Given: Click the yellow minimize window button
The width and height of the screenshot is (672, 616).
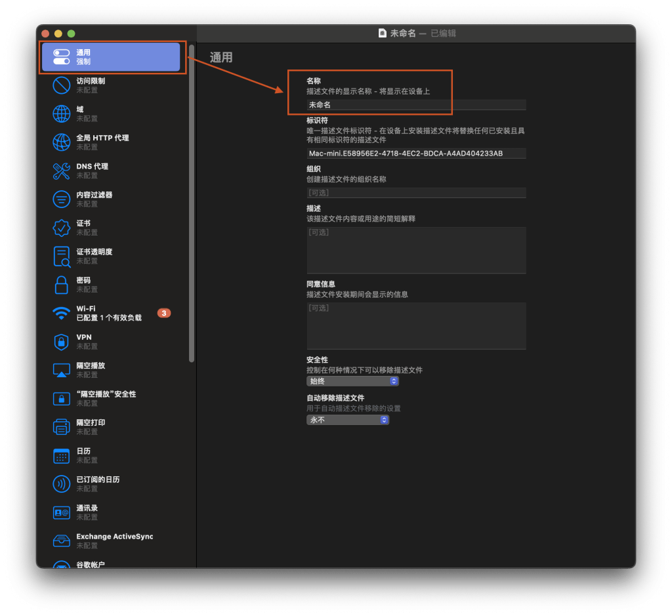Looking at the screenshot, I should click(x=58, y=33).
